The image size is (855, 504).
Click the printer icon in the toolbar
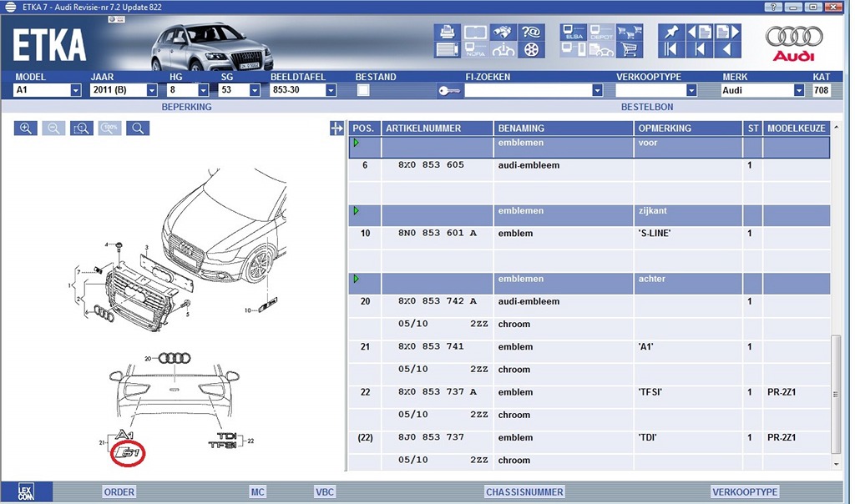448,32
